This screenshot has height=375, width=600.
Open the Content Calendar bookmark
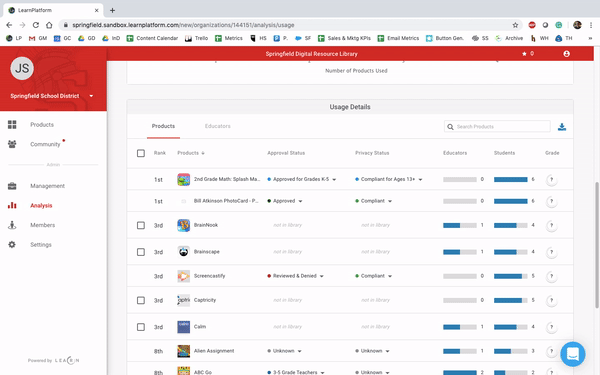[x=152, y=38]
